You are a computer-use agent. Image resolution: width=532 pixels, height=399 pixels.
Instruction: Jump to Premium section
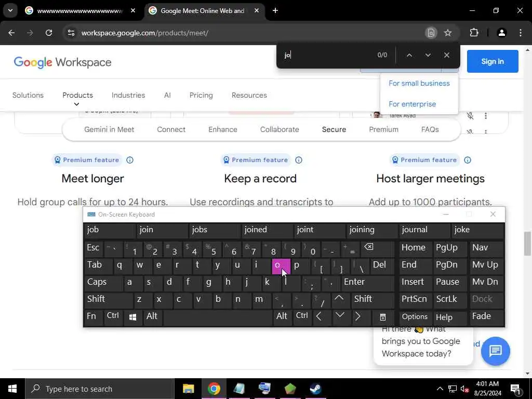(384, 129)
